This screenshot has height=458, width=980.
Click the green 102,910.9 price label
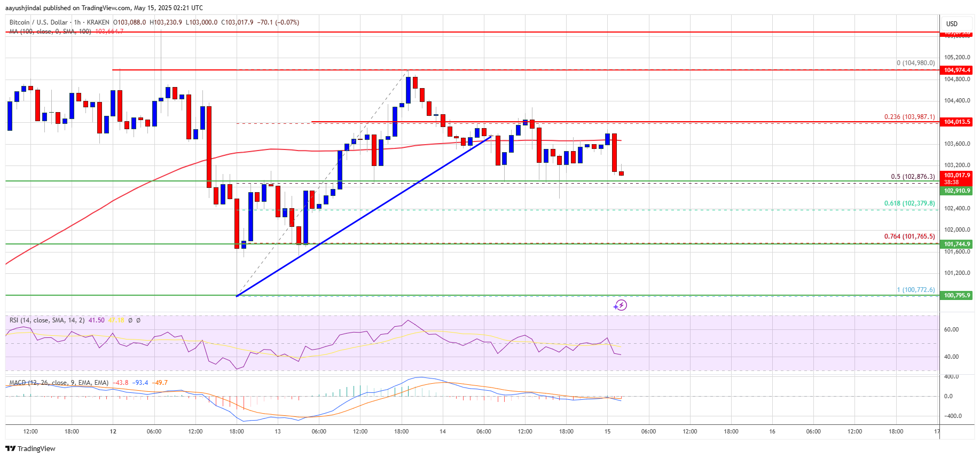click(x=957, y=191)
